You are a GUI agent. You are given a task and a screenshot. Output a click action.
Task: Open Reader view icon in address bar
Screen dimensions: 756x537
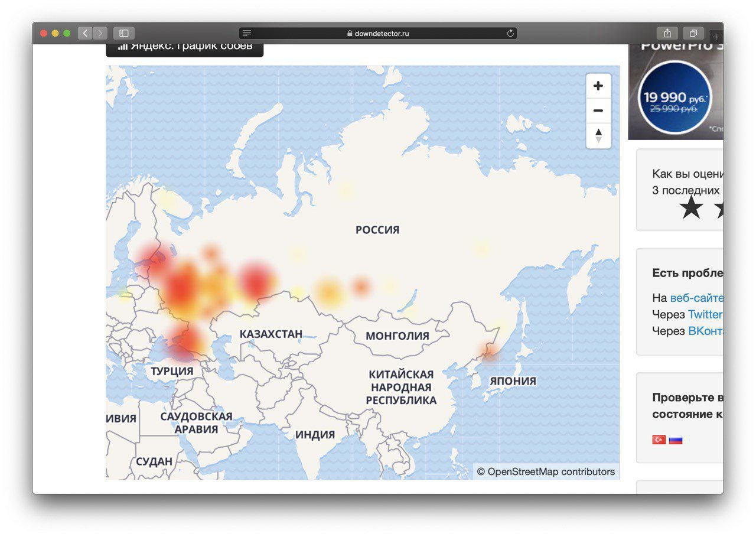tap(247, 34)
